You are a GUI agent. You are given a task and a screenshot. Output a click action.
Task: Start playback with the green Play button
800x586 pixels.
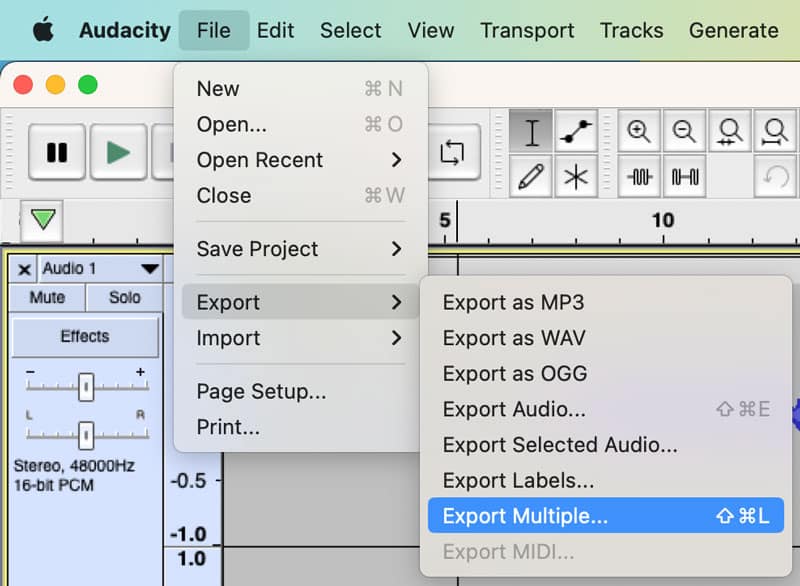pyautogui.click(x=118, y=152)
